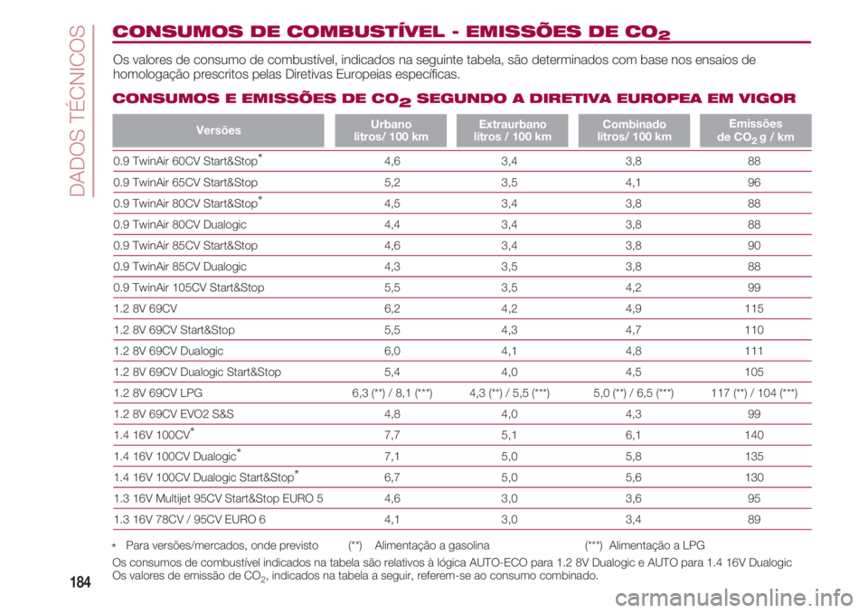Click the urban value 7,1
Screen dimensions: 868x613
click(x=392, y=457)
